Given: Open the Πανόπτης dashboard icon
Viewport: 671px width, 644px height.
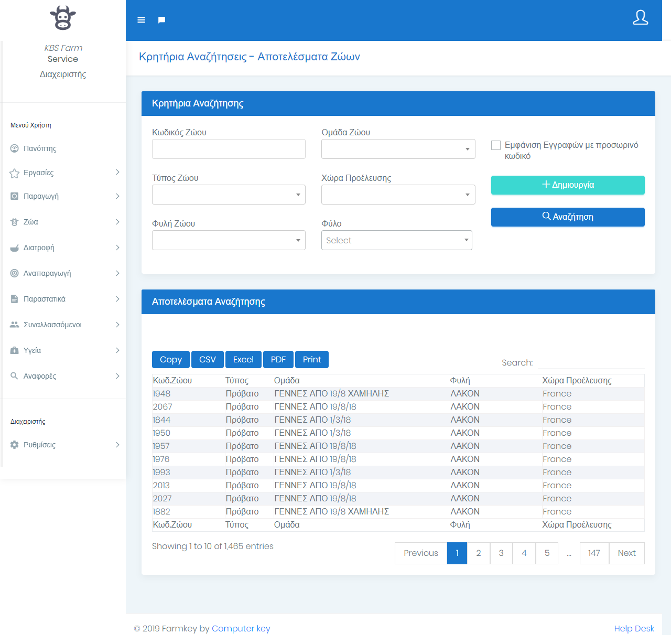Looking at the screenshot, I should pyautogui.click(x=15, y=148).
